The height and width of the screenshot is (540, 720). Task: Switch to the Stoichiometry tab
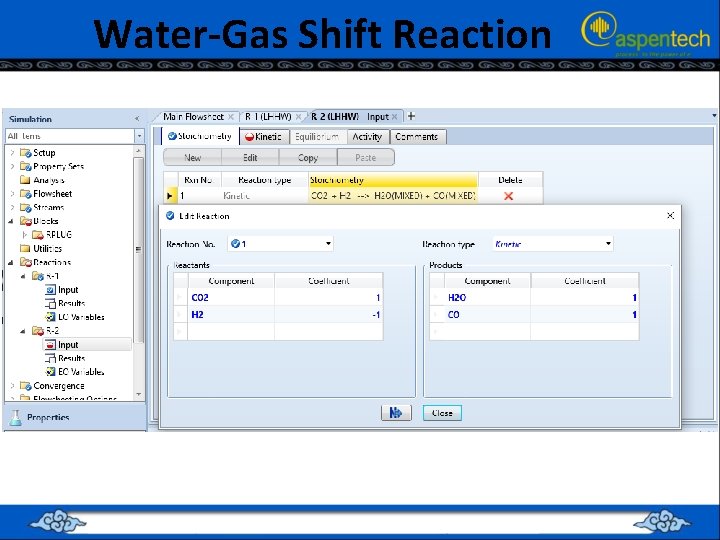click(x=200, y=136)
